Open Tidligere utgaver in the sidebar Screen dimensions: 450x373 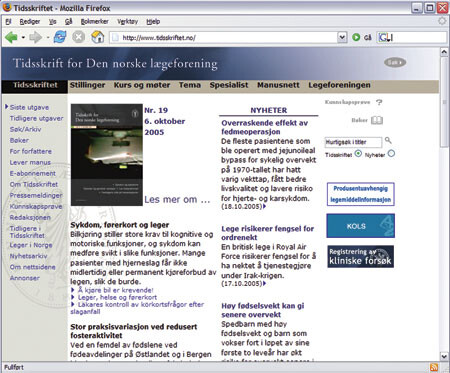click(x=36, y=118)
